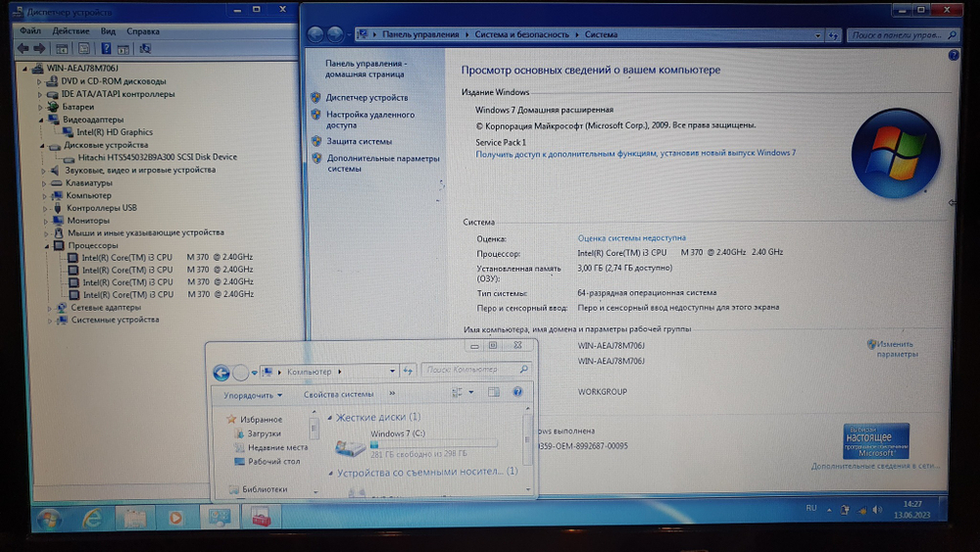Image resolution: width=980 pixels, height=552 pixels.
Task: Click help icon in Компьютер explorer window
Action: click(x=517, y=392)
